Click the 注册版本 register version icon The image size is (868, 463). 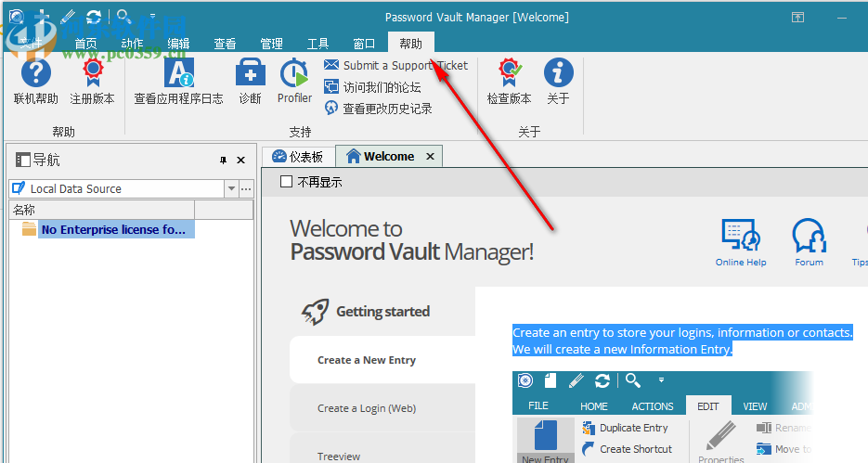(93, 82)
